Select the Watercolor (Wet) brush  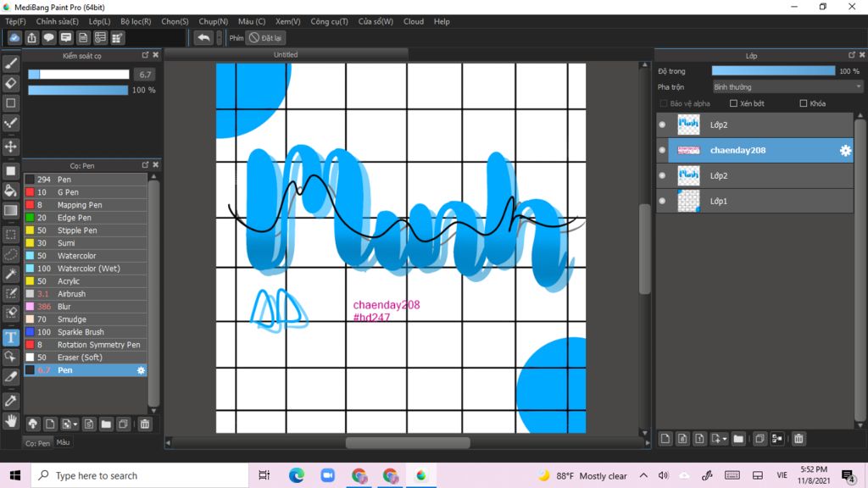pyautogui.click(x=86, y=269)
